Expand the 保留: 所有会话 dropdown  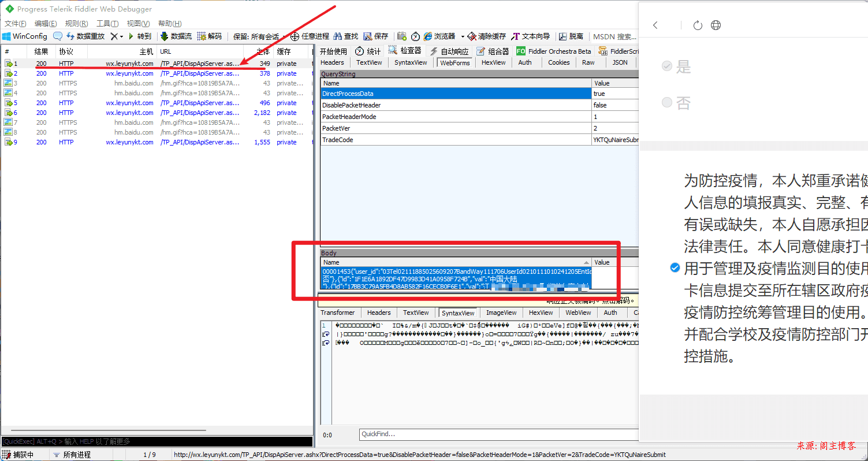[x=258, y=36]
